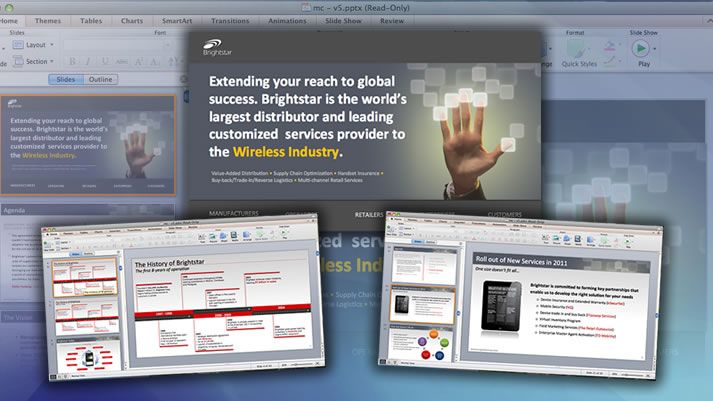The width and height of the screenshot is (713, 401).
Task: Switch to the Outline pane tab
Action: [100, 79]
